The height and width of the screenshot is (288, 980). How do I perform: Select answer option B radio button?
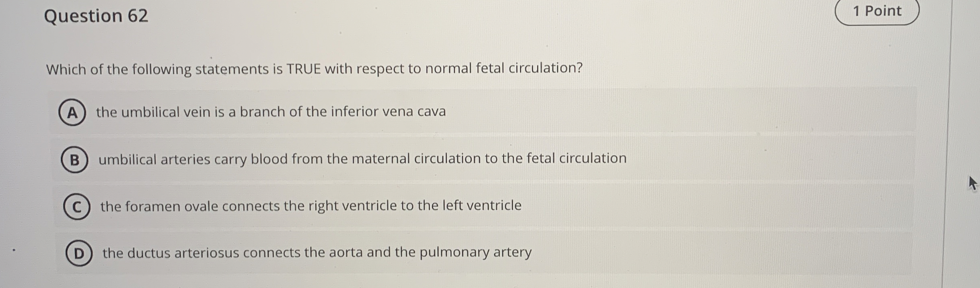[x=75, y=159]
